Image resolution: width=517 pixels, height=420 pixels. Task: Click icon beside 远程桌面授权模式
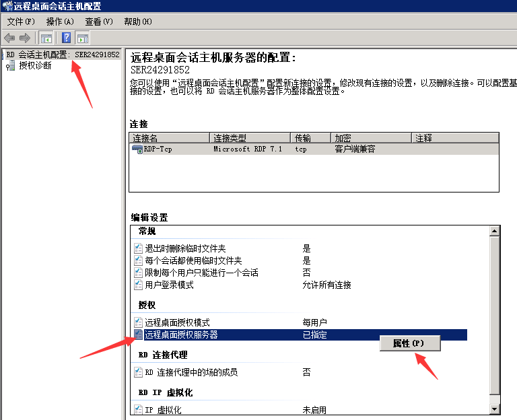click(x=139, y=322)
